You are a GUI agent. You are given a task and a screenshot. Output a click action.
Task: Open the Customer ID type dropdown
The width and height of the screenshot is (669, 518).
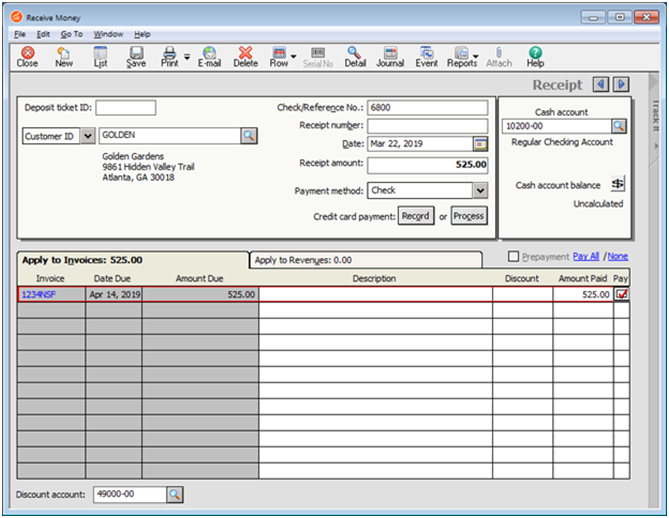click(87, 136)
